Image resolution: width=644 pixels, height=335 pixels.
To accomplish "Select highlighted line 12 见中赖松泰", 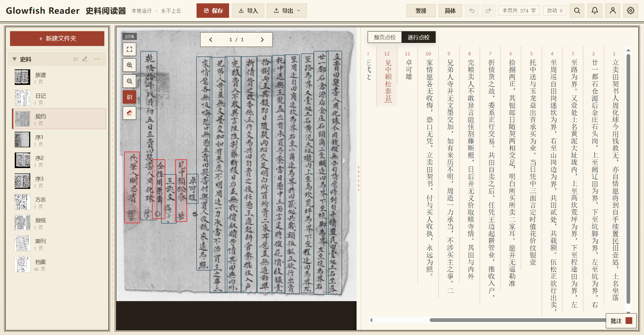I will point(387,76).
